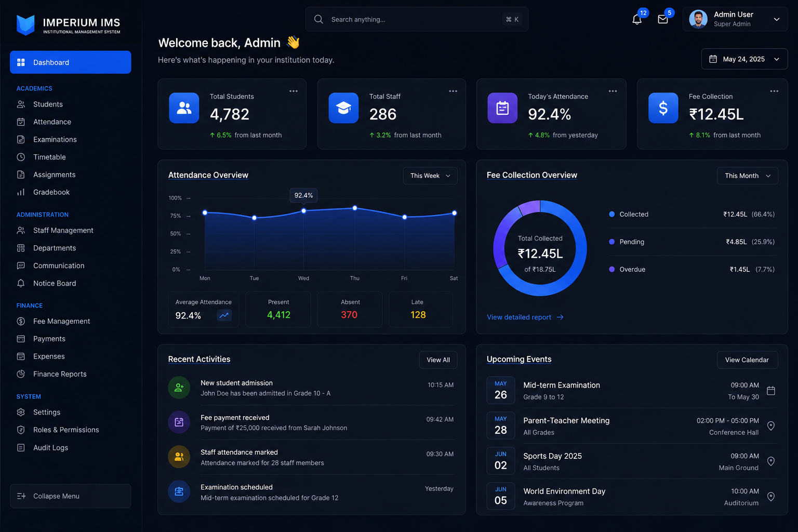The image size is (798, 532).
Task: Click the Collapse Menu button
Action: point(71,496)
